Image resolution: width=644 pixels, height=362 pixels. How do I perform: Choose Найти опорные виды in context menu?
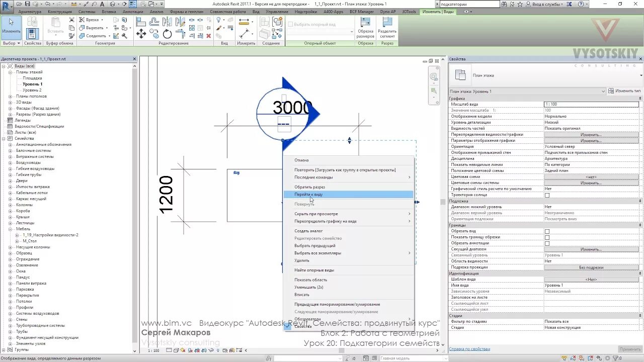tap(348, 270)
